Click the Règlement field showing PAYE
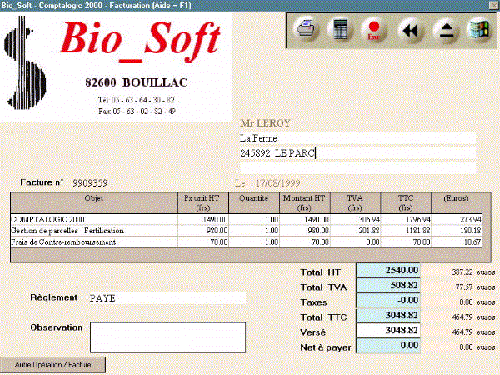 (168, 298)
